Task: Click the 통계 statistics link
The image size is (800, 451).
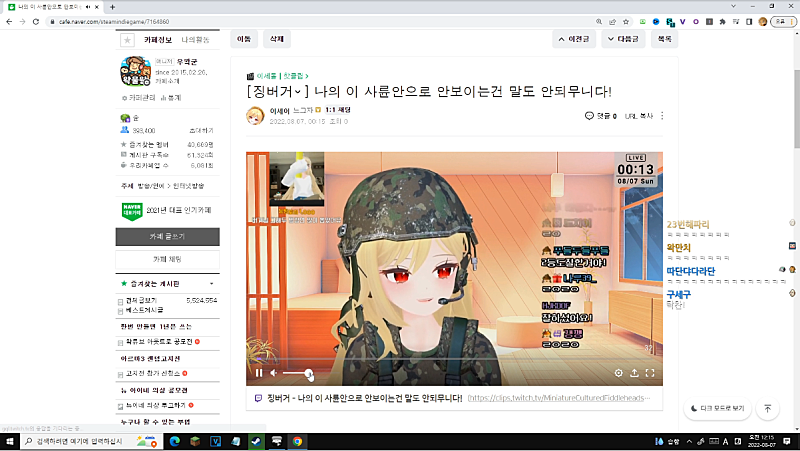Action: point(171,97)
